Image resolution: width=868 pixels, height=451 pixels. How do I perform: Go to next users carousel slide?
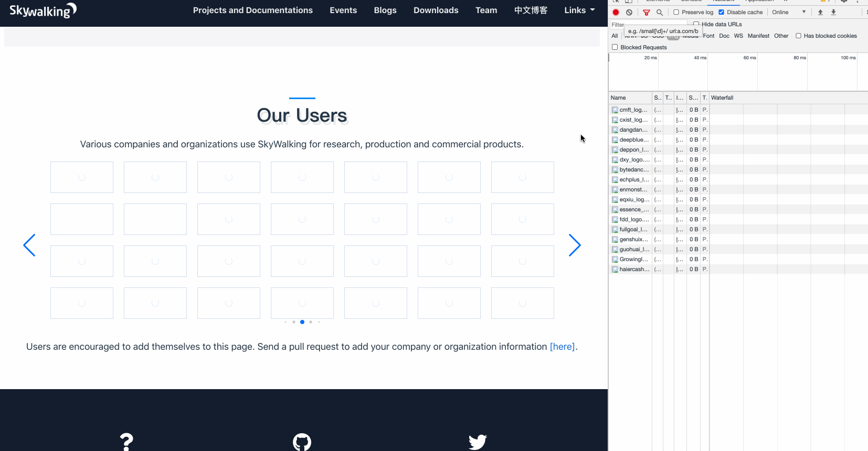coord(575,245)
